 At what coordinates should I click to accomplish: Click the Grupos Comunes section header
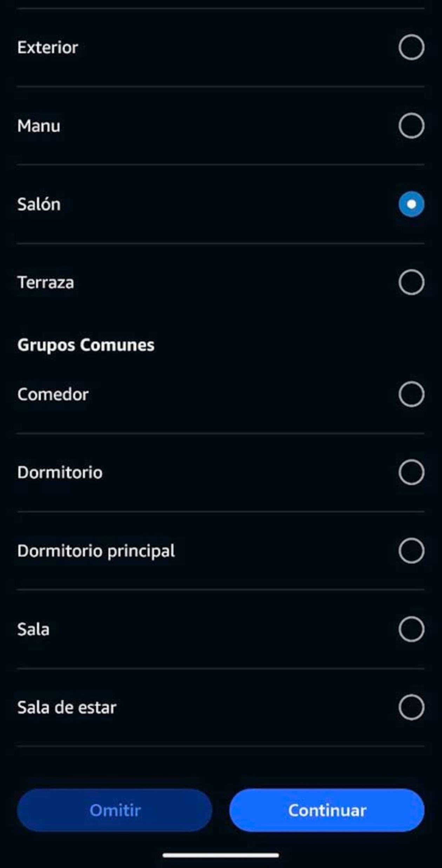tap(86, 345)
